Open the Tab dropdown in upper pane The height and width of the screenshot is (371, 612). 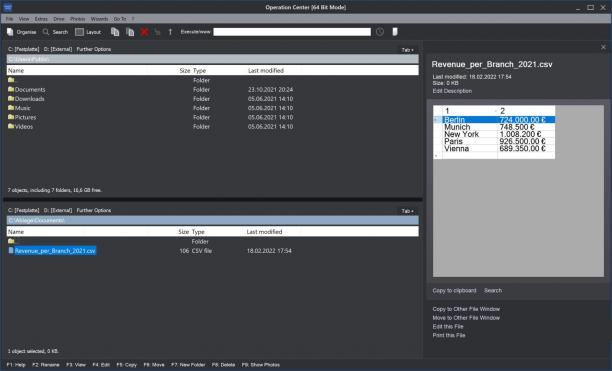coord(407,50)
